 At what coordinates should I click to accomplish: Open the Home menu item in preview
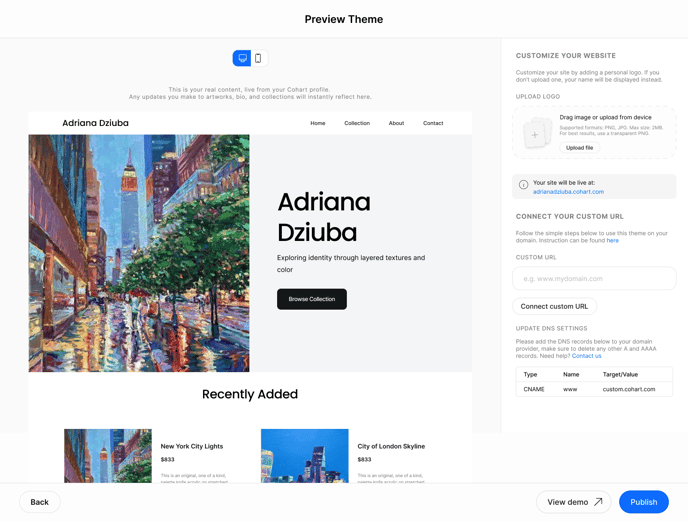coord(318,123)
